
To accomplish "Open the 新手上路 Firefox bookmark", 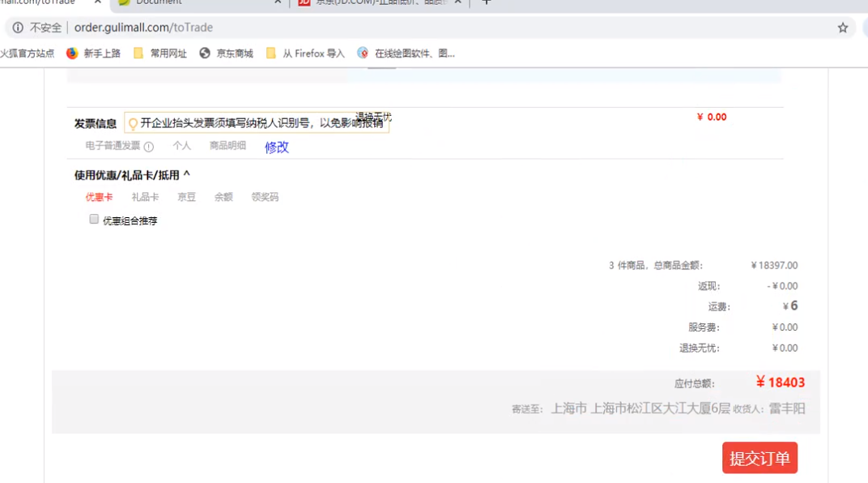I will point(94,53).
